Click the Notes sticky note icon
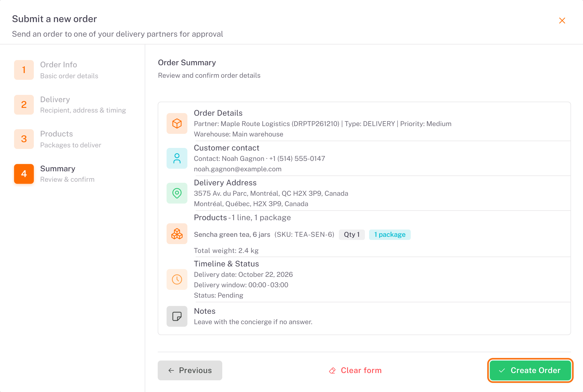 pyautogui.click(x=177, y=316)
